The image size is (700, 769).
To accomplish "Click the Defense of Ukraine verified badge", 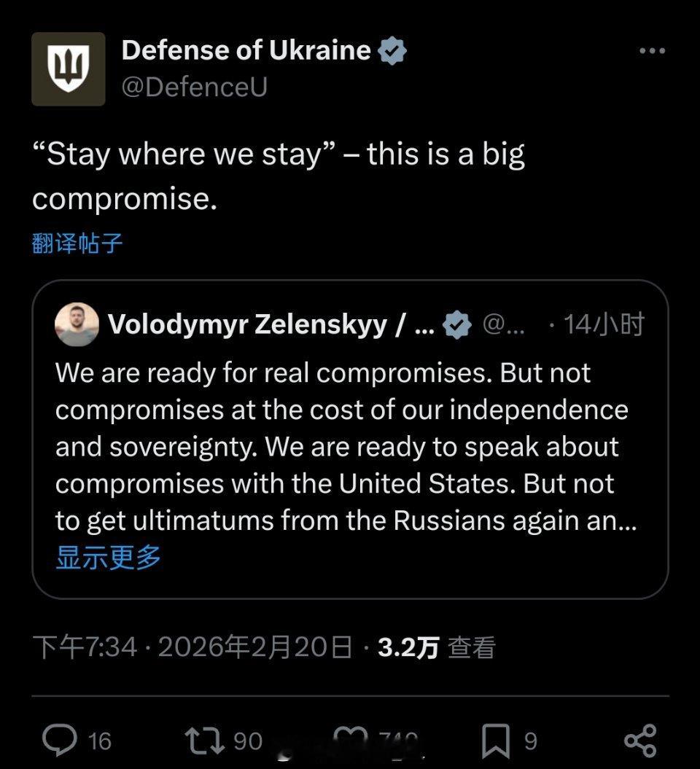I will point(392,50).
